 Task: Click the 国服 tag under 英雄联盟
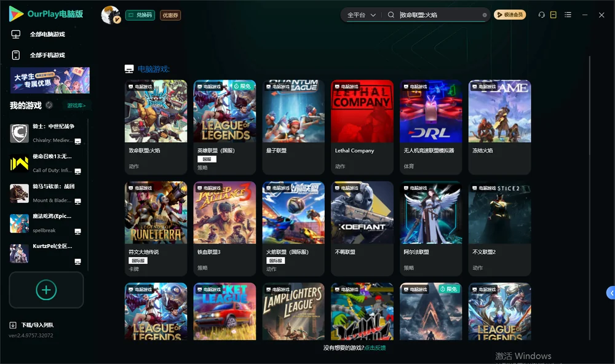[x=207, y=159]
